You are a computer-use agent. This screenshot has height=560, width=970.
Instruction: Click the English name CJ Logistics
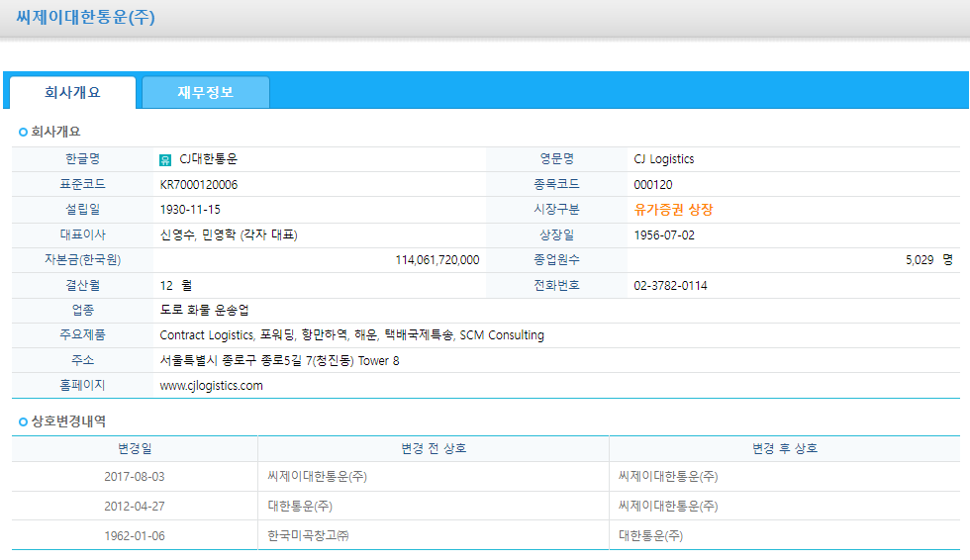tap(664, 159)
